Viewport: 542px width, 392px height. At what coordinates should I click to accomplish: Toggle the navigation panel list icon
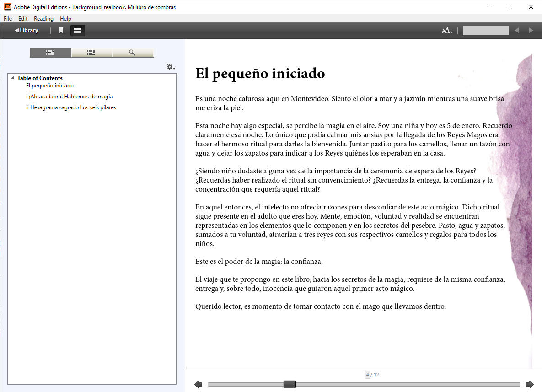tap(78, 31)
